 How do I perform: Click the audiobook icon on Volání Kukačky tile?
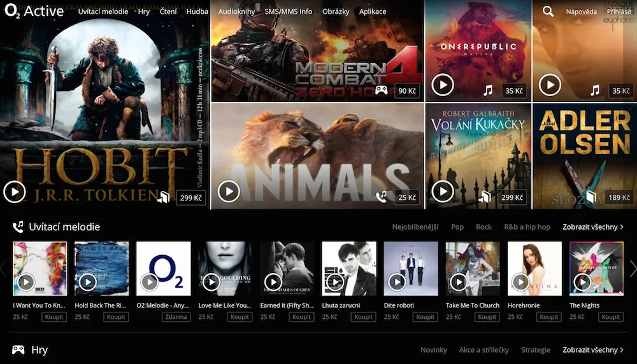click(x=485, y=197)
